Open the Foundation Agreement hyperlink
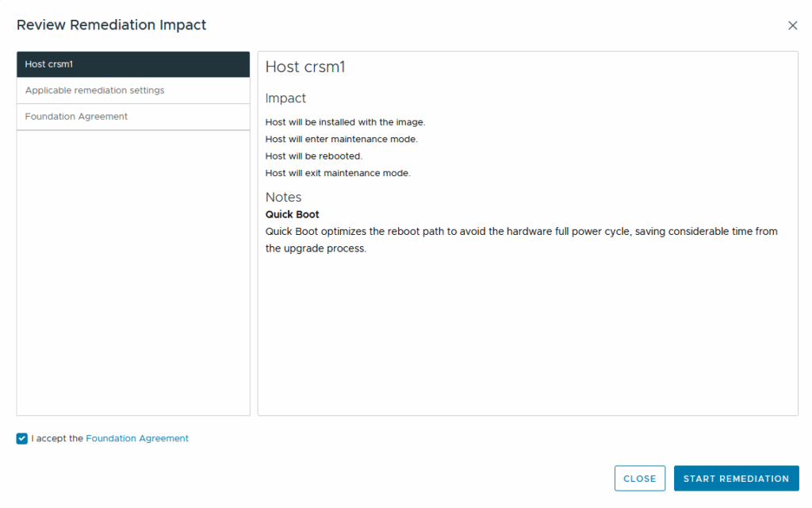The width and height of the screenshot is (812, 508). [137, 438]
